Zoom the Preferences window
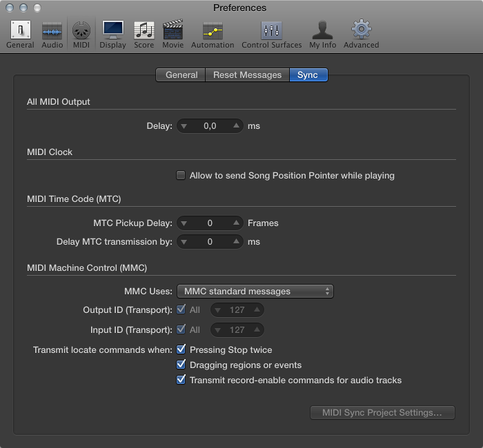 click(x=37, y=8)
